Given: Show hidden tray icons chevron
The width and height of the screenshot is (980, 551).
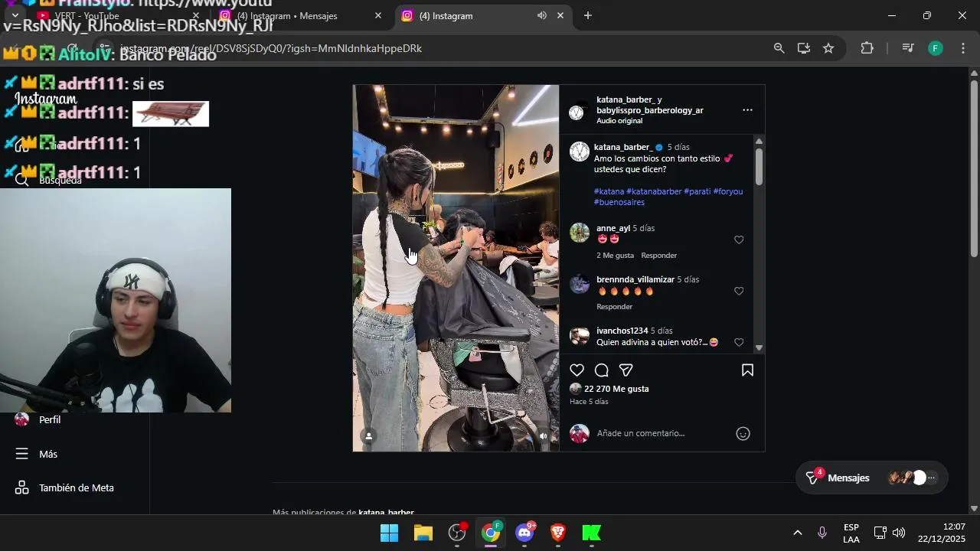Looking at the screenshot, I should (x=797, y=533).
